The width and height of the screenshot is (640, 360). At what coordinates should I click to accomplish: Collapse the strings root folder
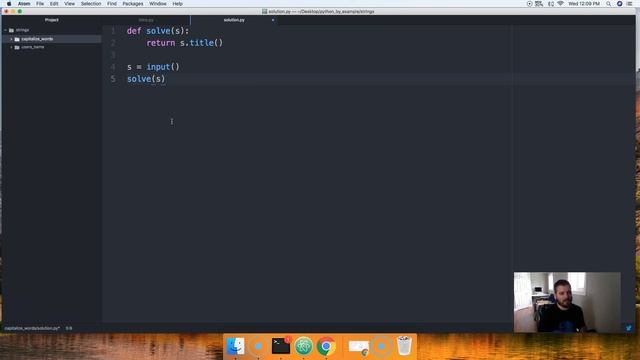(6, 30)
